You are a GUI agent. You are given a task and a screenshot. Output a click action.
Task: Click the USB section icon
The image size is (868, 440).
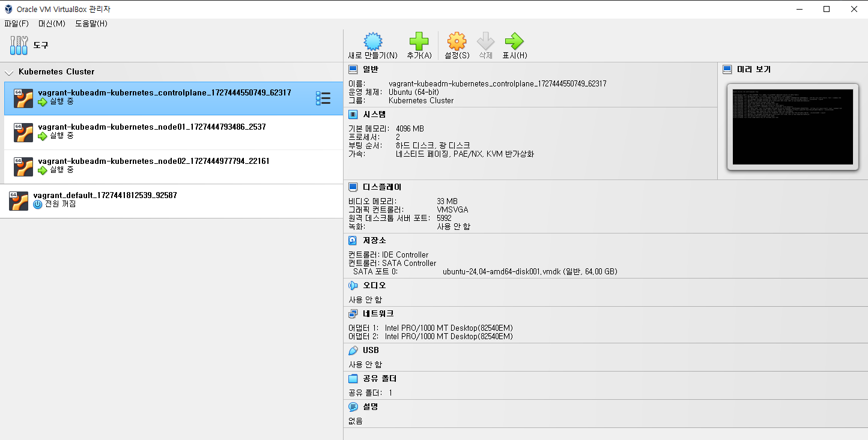click(353, 351)
